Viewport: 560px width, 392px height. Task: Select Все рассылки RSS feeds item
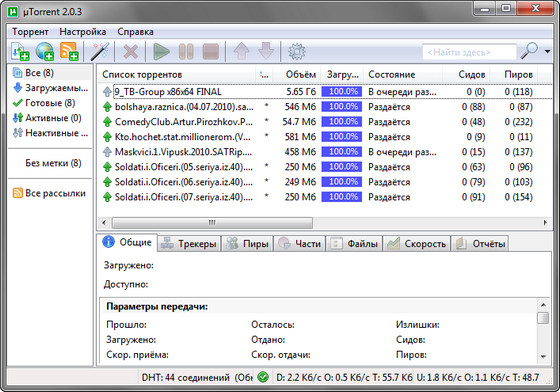click(50, 193)
